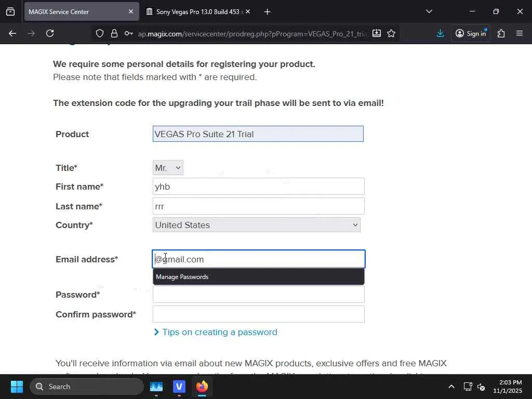Open the Title dropdown showing Mr.
Screen dimensions: 532x399
(x=168, y=168)
